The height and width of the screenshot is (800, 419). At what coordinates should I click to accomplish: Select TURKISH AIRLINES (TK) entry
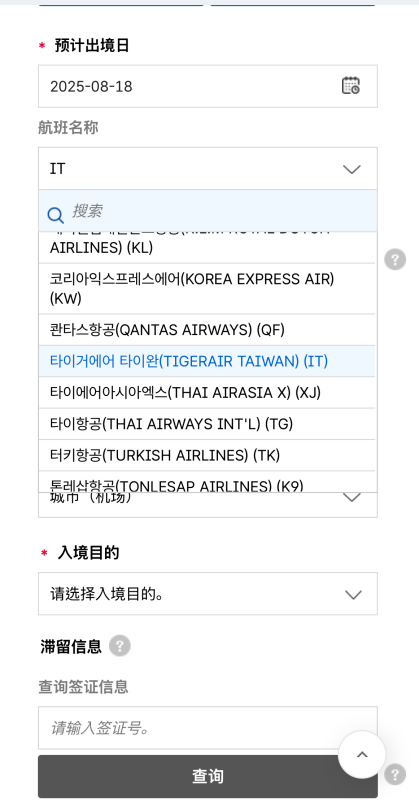coord(207,455)
